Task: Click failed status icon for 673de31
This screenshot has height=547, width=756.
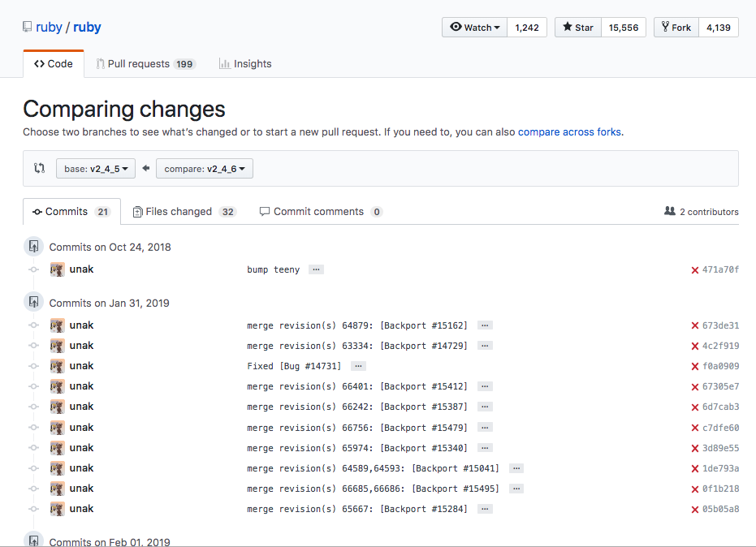Action: tap(695, 325)
